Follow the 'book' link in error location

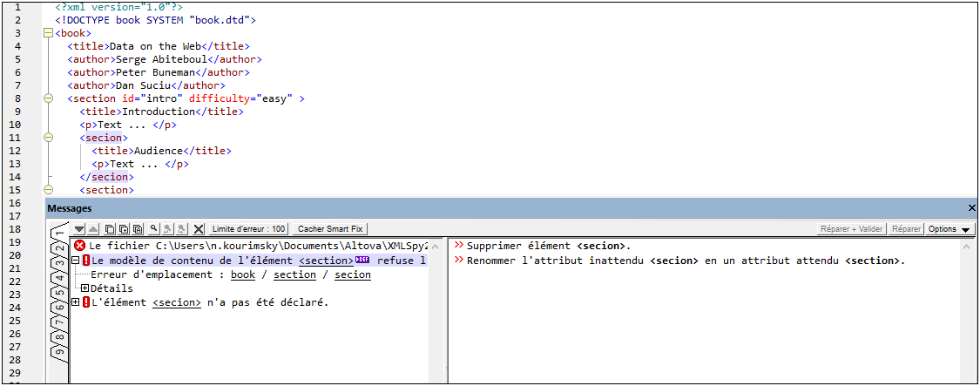[243, 274]
